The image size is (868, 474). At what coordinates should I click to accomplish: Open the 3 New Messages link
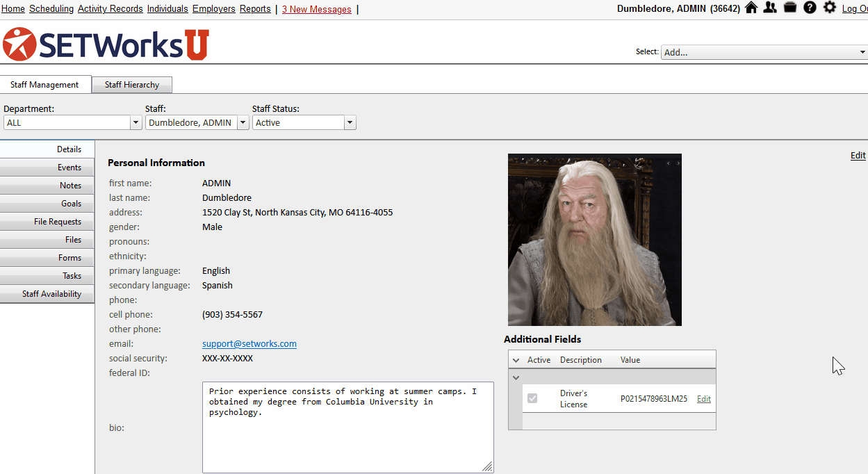coord(317,9)
